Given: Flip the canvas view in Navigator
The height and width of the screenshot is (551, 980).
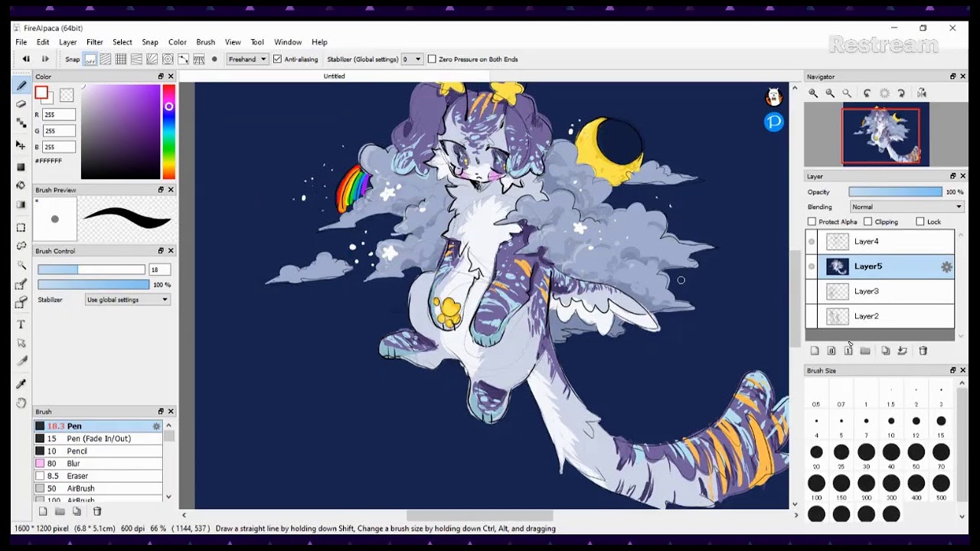Looking at the screenshot, I should [922, 93].
